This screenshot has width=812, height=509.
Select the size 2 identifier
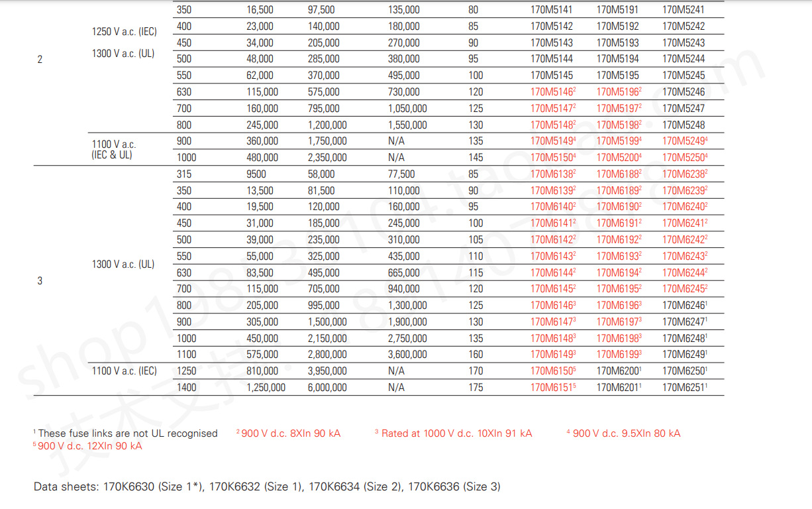pyautogui.click(x=39, y=59)
